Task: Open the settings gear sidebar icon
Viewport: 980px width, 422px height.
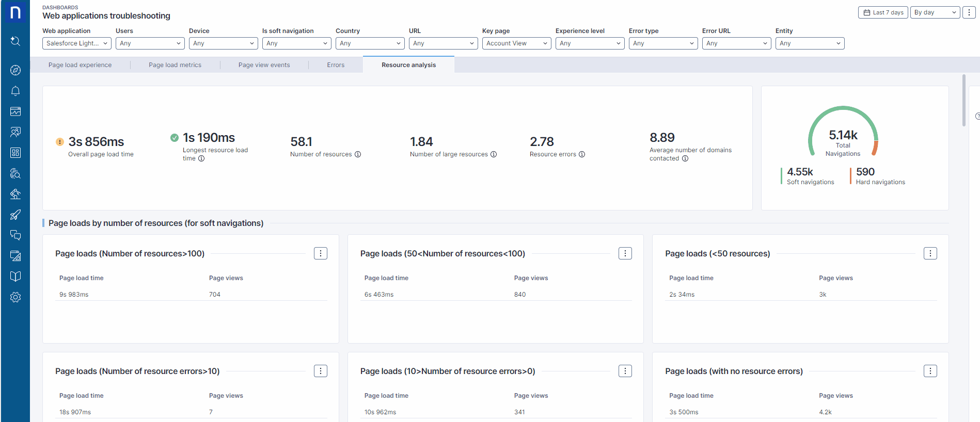Action: [x=15, y=297]
